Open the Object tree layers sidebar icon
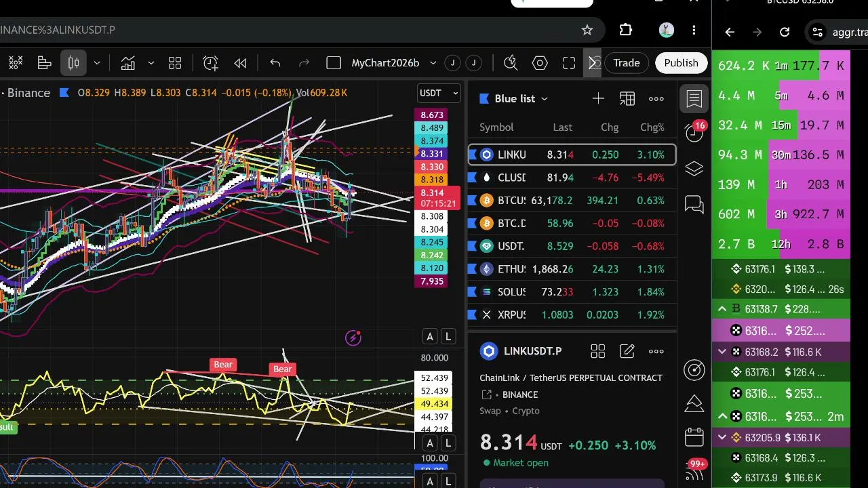This screenshot has width=868, height=488. point(694,168)
